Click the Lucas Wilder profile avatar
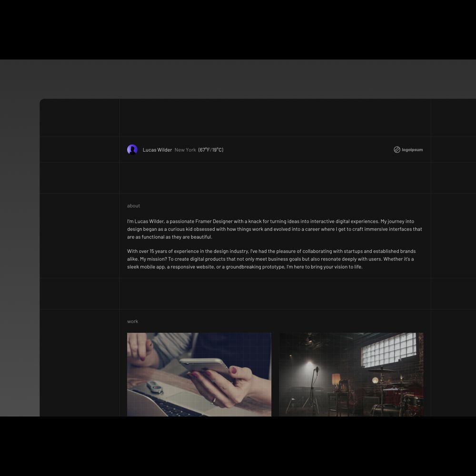 click(x=132, y=149)
